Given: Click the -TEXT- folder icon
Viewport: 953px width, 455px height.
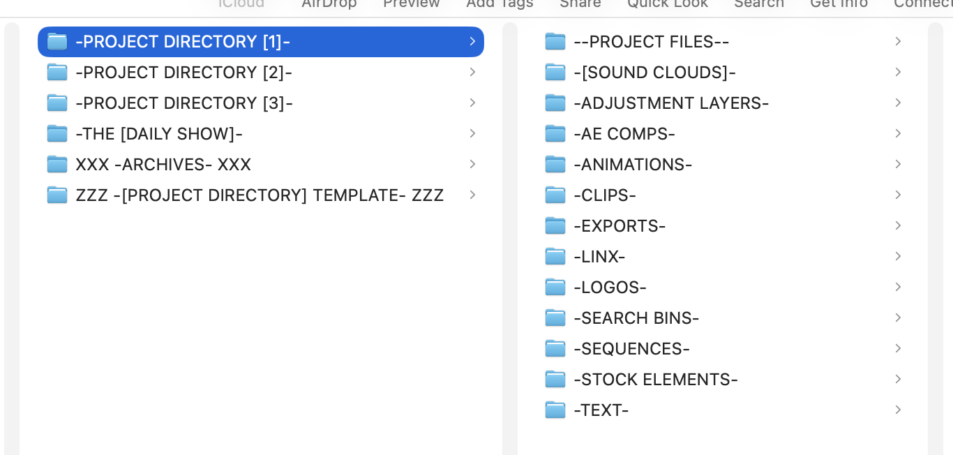Looking at the screenshot, I should pyautogui.click(x=555, y=411).
